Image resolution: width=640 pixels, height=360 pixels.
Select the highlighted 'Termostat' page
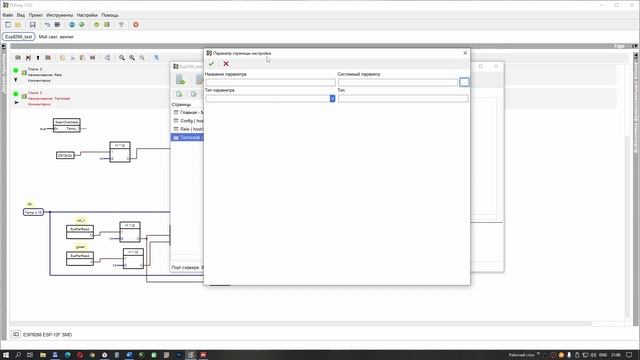187,138
